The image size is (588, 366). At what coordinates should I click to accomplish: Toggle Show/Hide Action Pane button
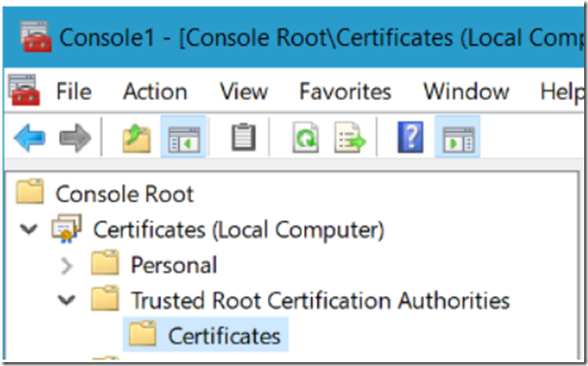point(458,137)
